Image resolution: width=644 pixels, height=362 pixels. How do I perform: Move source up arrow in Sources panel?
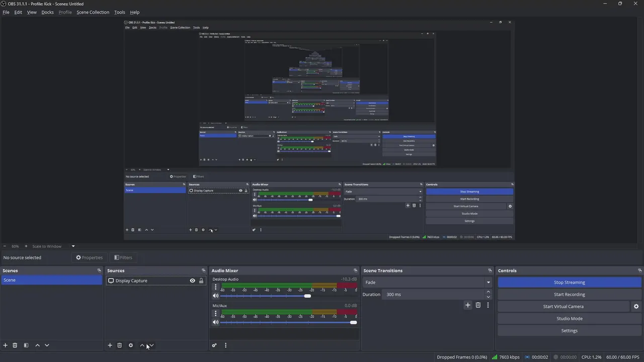click(x=142, y=345)
